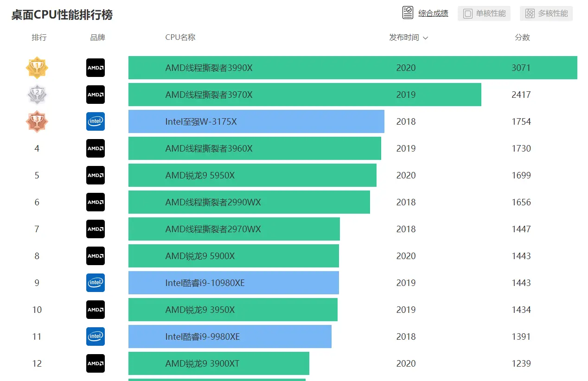The height and width of the screenshot is (381, 588).
Task: Select AMD锐龙9 3950X name
Action: click(x=200, y=310)
